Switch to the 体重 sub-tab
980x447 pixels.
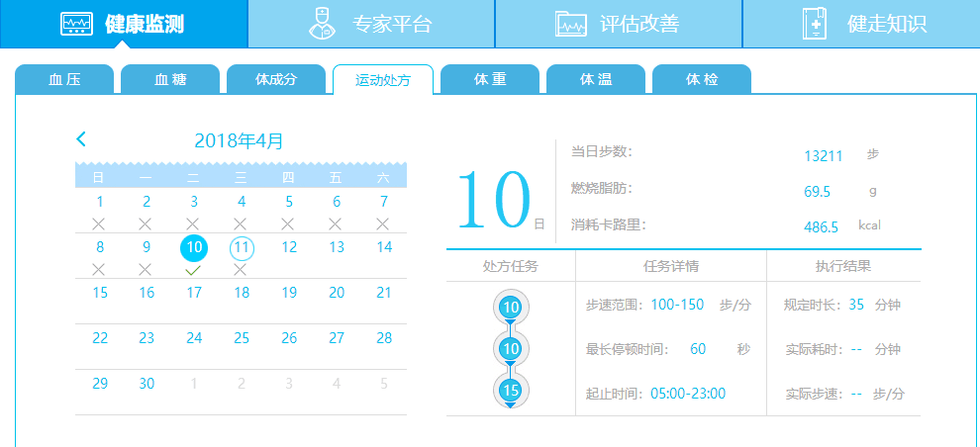point(490,79)
